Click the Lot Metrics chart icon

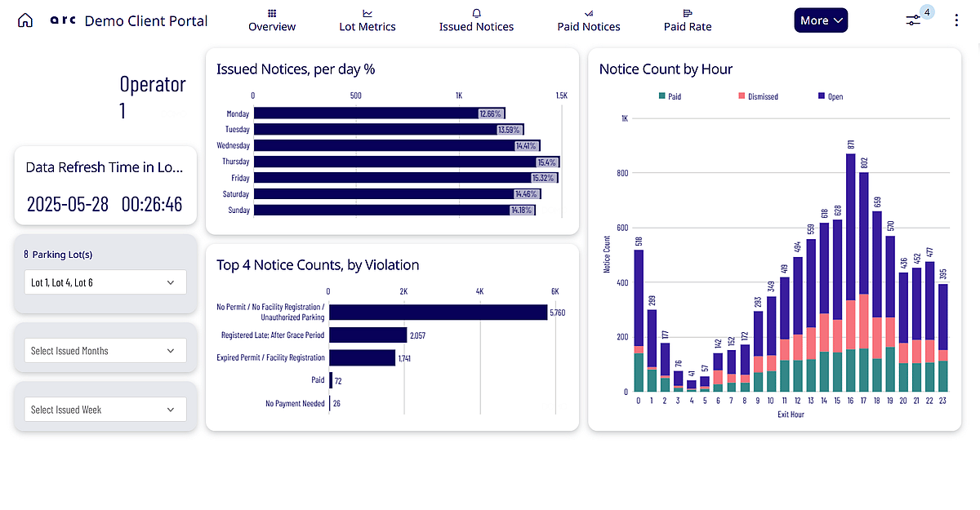[367, 13]
